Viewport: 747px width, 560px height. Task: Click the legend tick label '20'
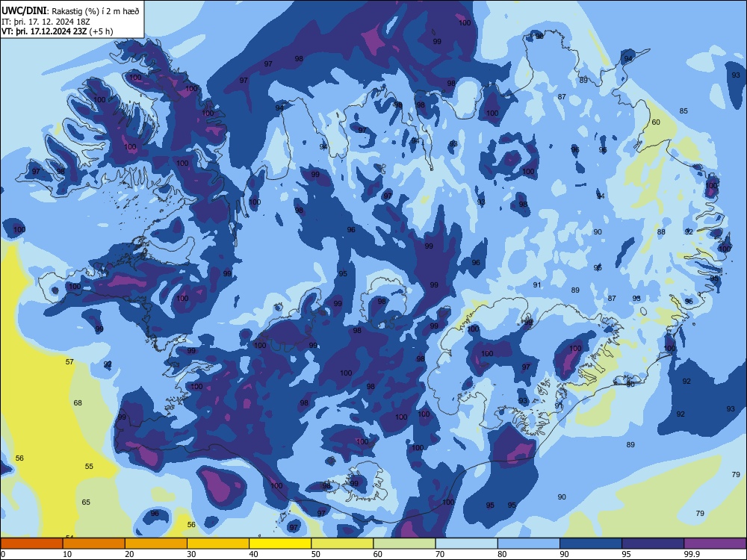point(129,554)
